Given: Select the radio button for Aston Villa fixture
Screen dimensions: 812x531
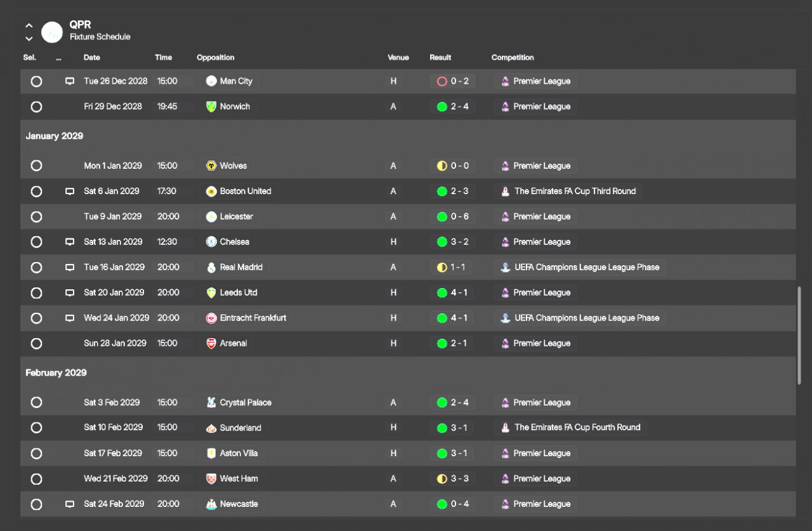Looking at the screenshot, I should point(36,453).
